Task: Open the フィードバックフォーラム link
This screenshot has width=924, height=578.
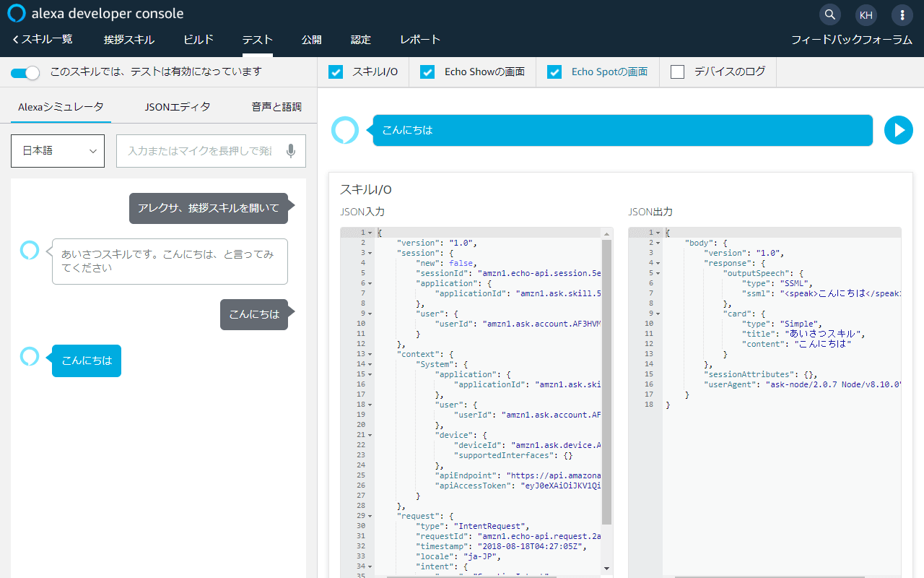Action: [x=852, y=40]
